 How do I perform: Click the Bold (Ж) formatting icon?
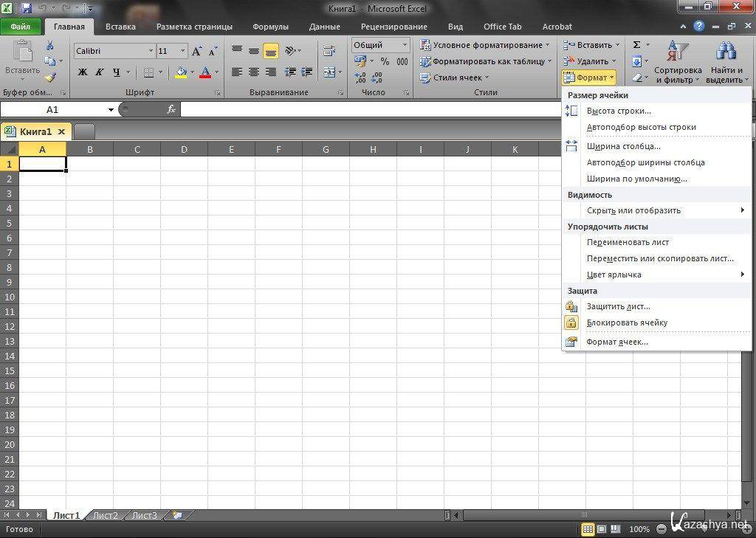[x=83, y=72]
